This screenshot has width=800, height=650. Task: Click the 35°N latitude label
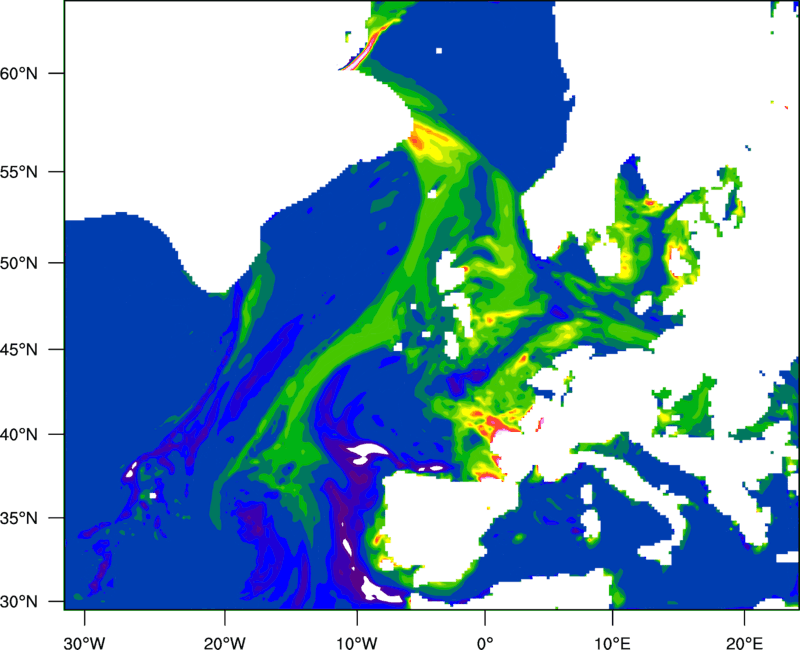point(19,518)
